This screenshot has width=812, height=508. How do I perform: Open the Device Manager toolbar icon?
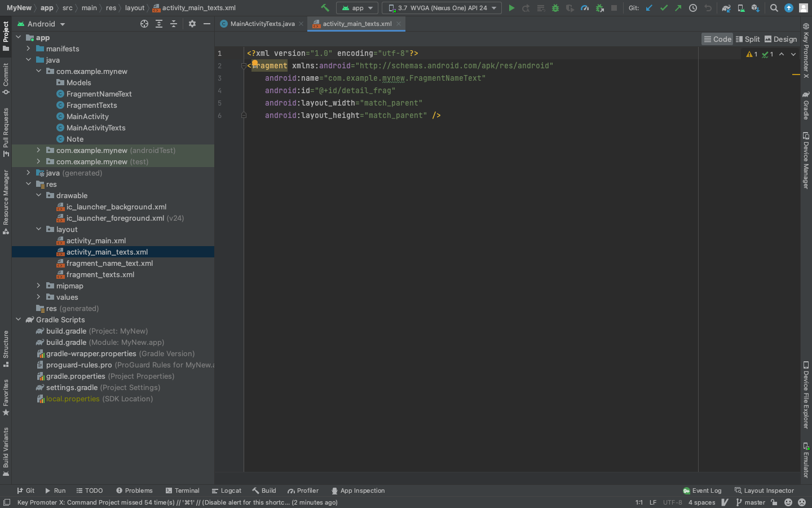coord(741,8)
